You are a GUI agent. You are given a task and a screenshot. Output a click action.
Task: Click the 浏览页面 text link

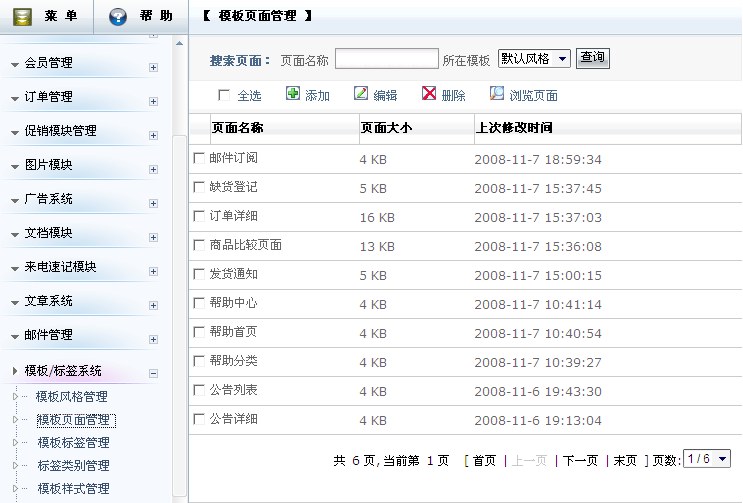coord(533,96)
